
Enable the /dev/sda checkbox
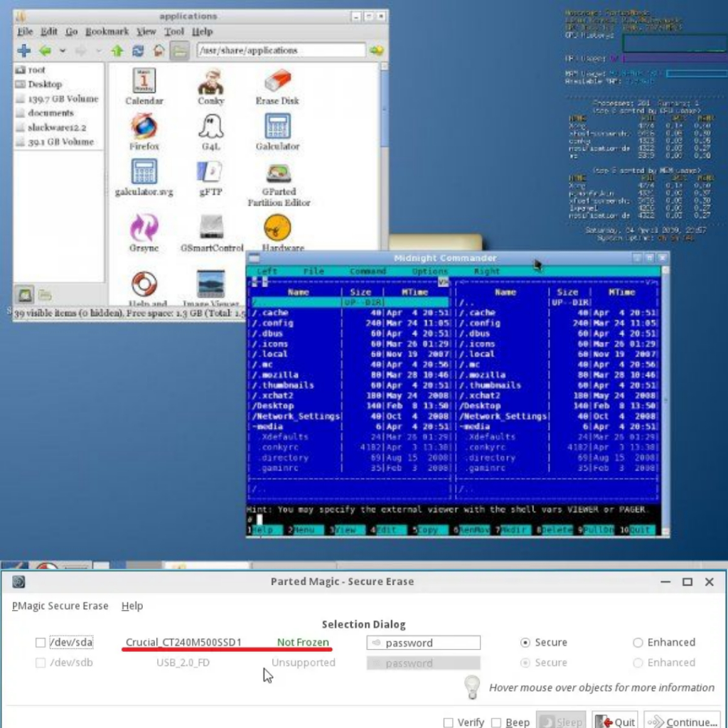click(41, 643)
